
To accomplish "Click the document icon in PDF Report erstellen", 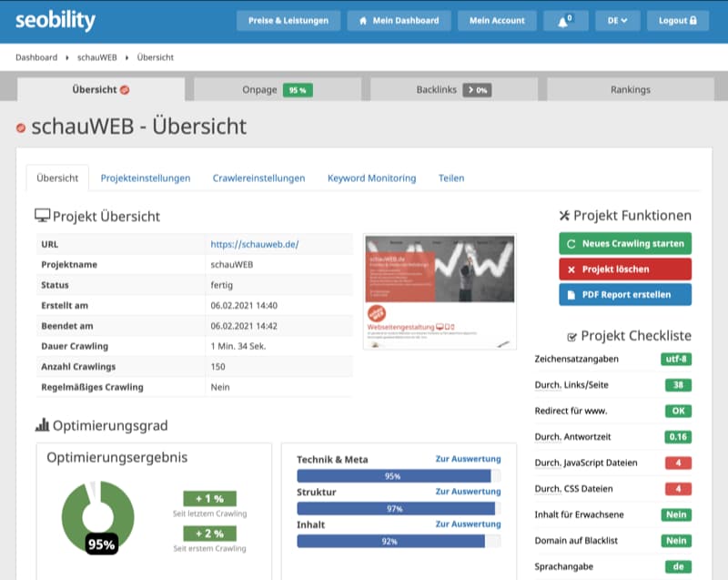I will 571,295.
